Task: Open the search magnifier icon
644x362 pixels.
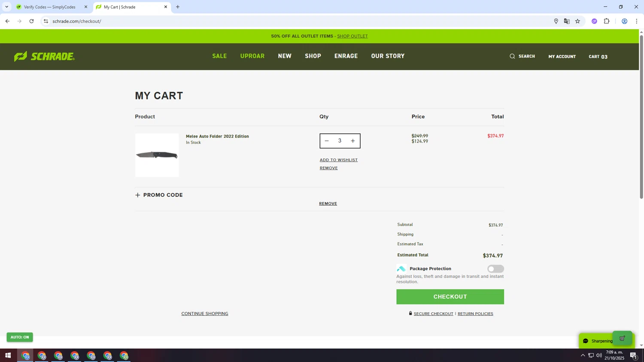Action: 512,56
